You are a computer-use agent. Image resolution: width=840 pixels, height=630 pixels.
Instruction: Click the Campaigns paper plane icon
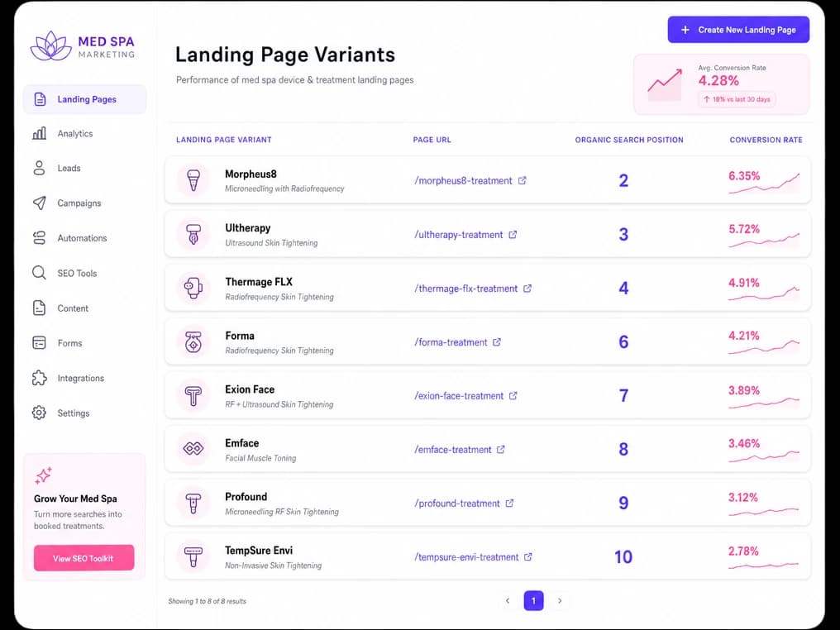tap(39, 203)
